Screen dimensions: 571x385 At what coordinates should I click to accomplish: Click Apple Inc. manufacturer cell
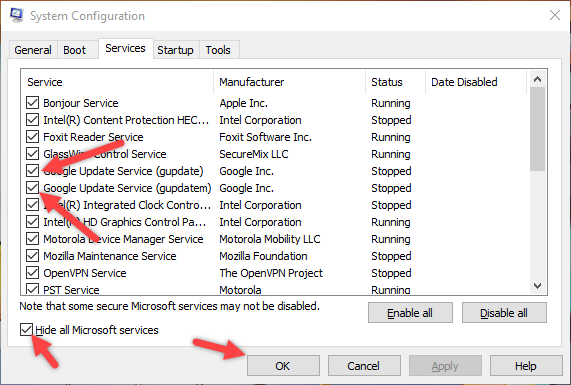pyautogui.click(x=244, y=103)
